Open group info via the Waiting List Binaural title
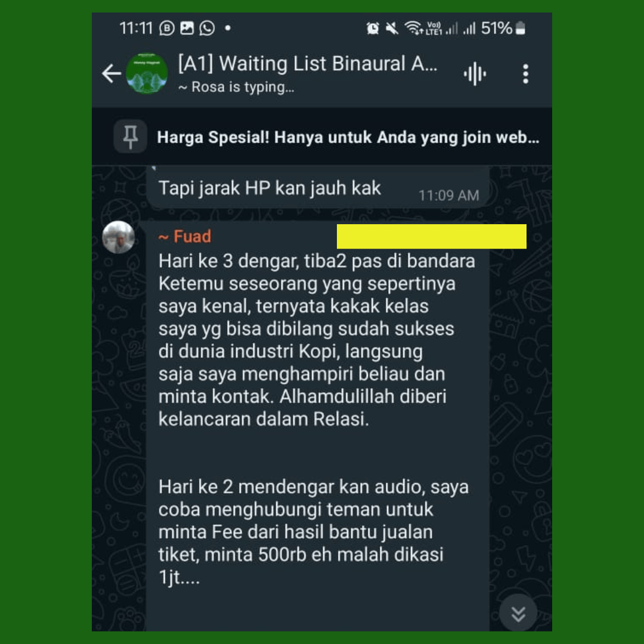The height and width of the screenshot is (644, 644). (x=308, y=64)
